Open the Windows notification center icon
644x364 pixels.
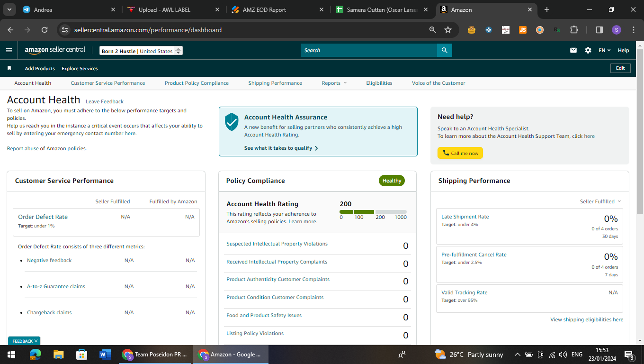(x=629, y=355)
